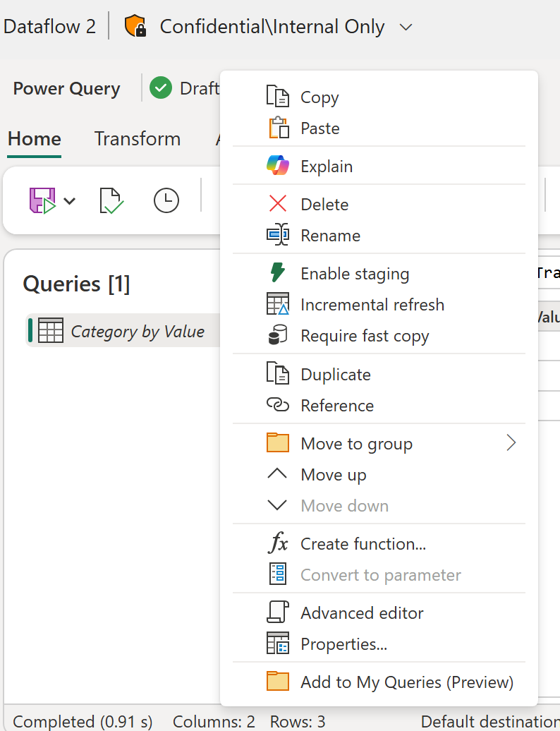Click the red Delete X icon
Image resolution: width=560 pixels, height=731 pixels.
pos(278,204)
